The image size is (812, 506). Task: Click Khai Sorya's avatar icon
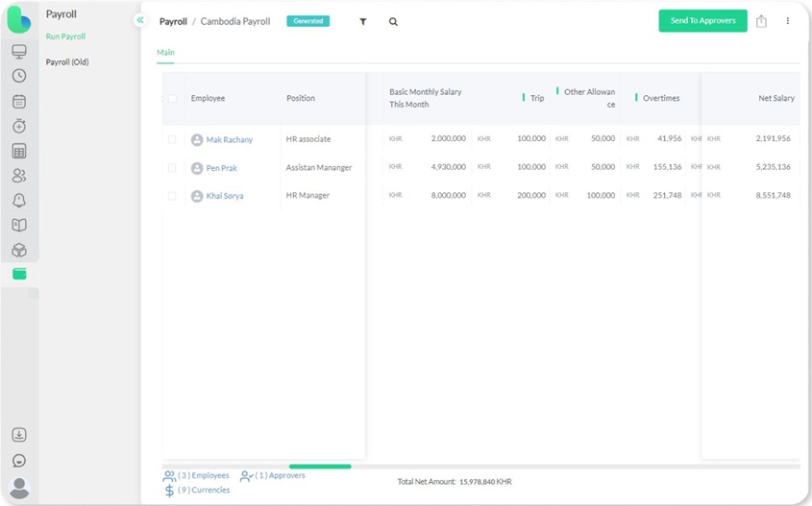197,196
